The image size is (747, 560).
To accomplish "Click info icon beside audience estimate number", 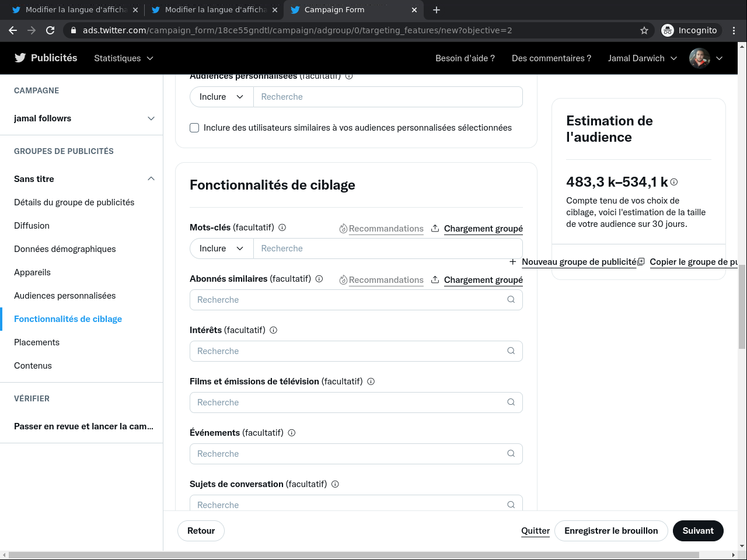I will click(x=674, y=182).
